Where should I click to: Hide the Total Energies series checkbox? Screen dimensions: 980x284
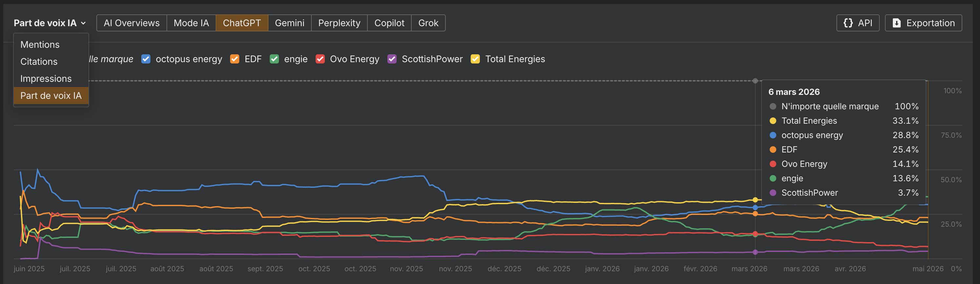click(475, 59)
